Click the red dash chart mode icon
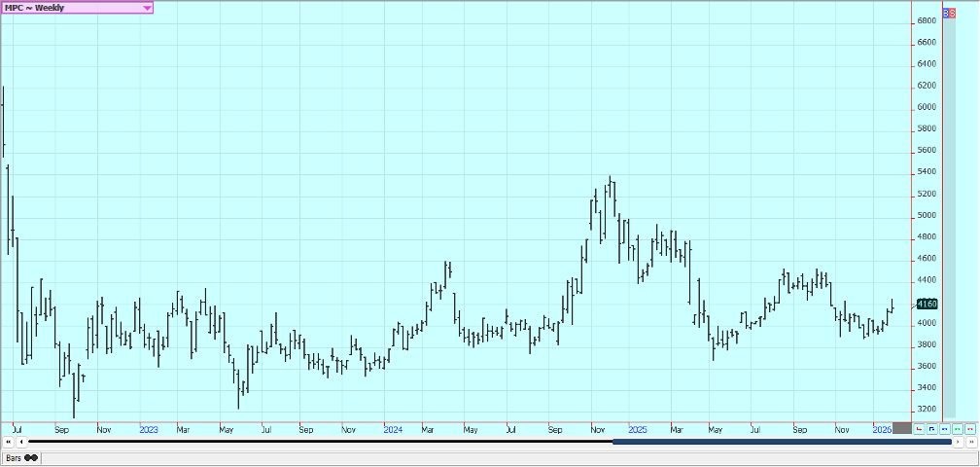Screen dimensions: 980x467 pyautogui.click(x=970, y=428)
